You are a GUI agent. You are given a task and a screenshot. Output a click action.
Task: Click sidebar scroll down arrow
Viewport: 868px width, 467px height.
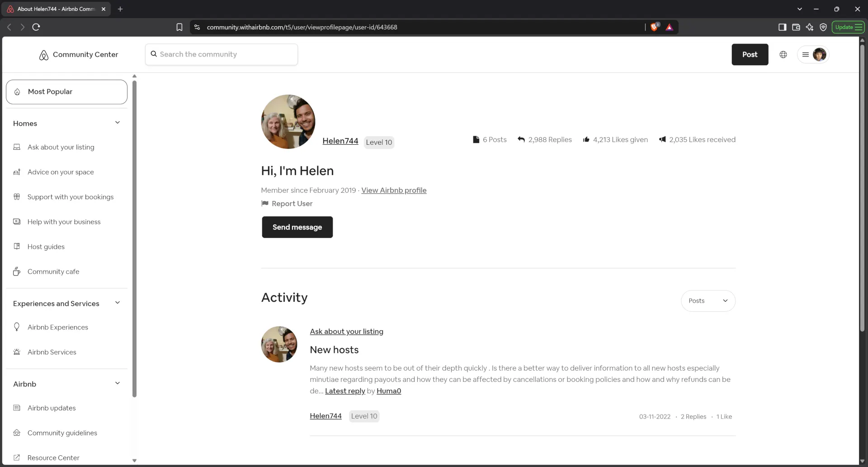134,461
